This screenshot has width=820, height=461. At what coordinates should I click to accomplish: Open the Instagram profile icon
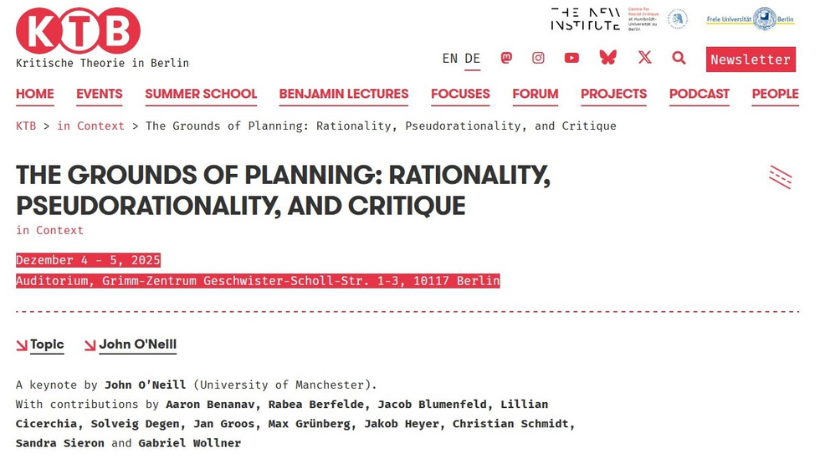(538, 58)
